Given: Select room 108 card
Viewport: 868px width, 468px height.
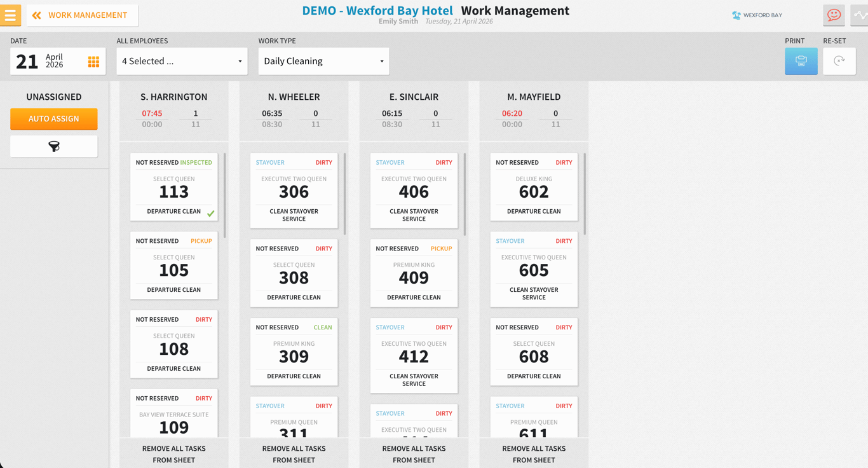Looking at the screenshot, I should pyautogui.click(x=173, y=344).
